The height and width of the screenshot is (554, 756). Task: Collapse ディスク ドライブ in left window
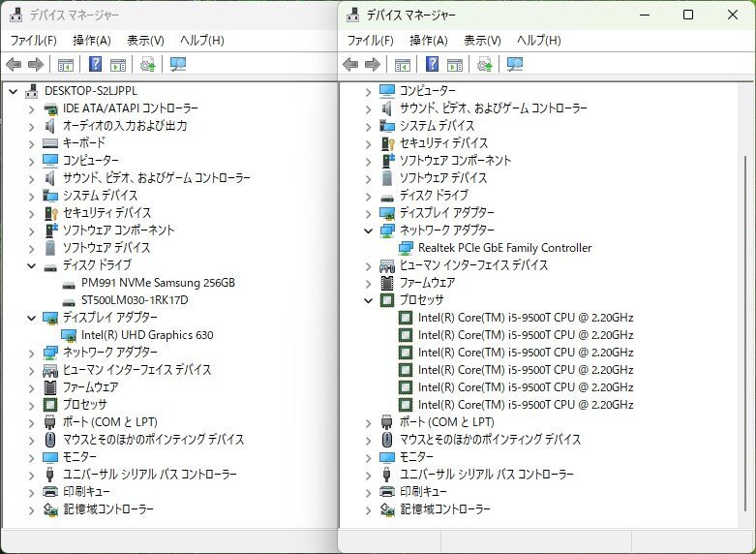click(31, 265)
